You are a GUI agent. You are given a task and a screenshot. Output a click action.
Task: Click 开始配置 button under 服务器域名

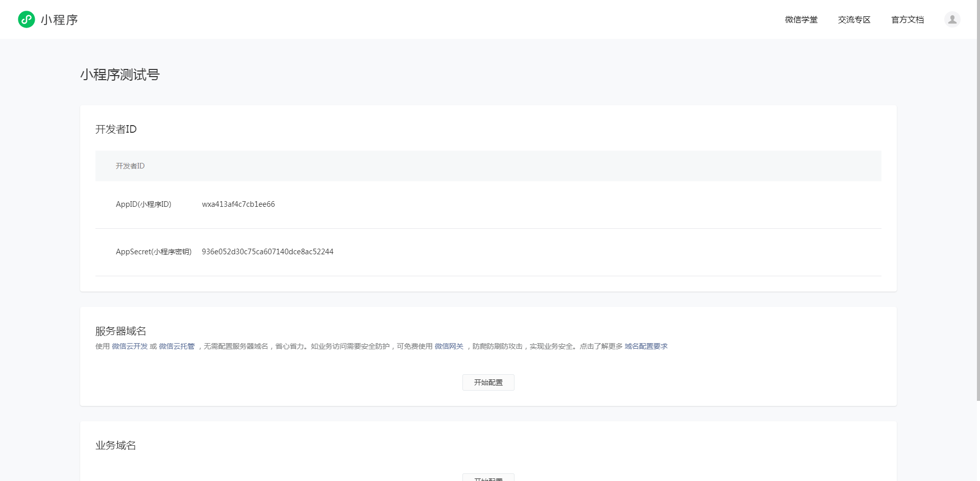point(488,382)
